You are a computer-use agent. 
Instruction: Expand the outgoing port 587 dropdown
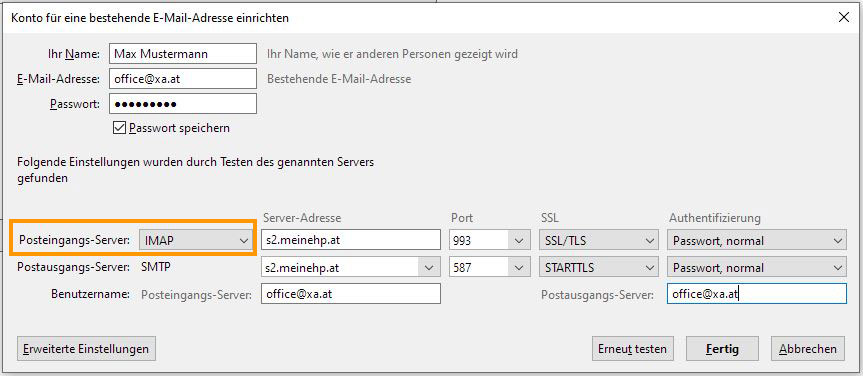tap(486, 268)
